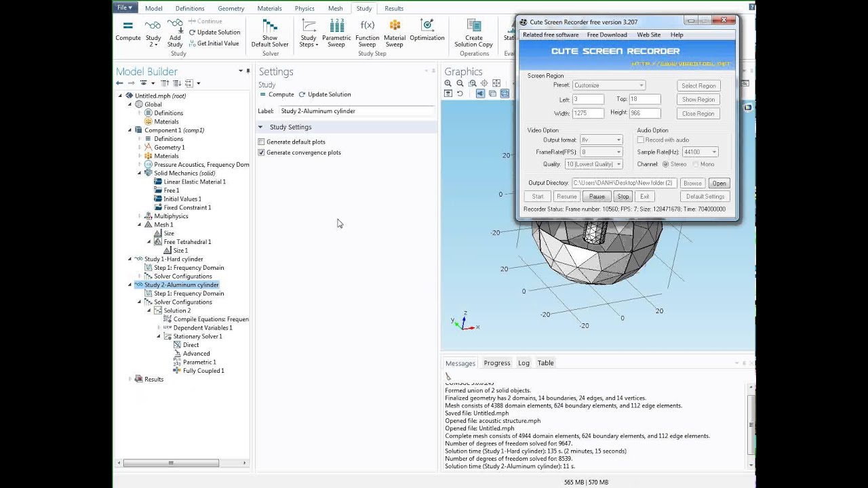
Task: Click the clear messages broom icon
Action: tap(448, 376)
